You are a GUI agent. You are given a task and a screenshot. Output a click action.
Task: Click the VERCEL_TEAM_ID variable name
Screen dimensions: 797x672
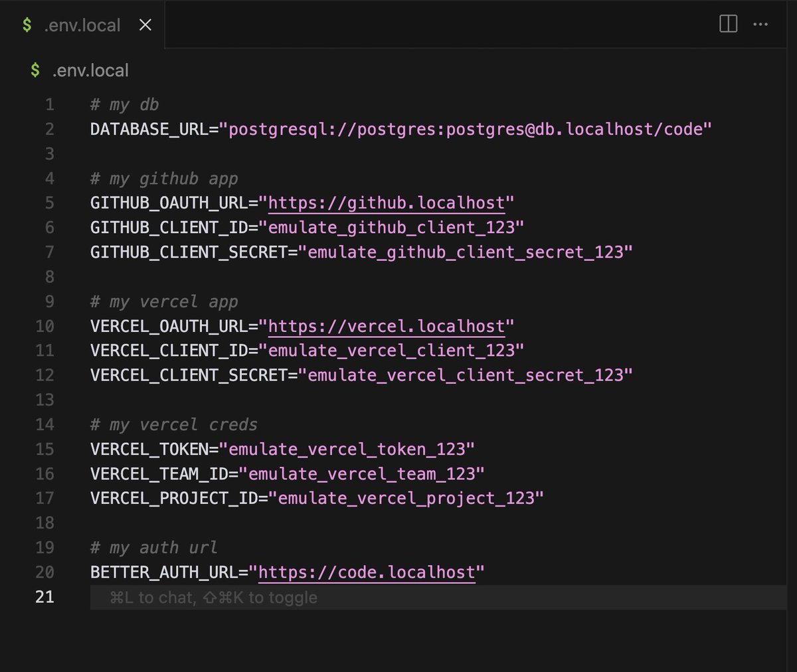coord(159,474)
